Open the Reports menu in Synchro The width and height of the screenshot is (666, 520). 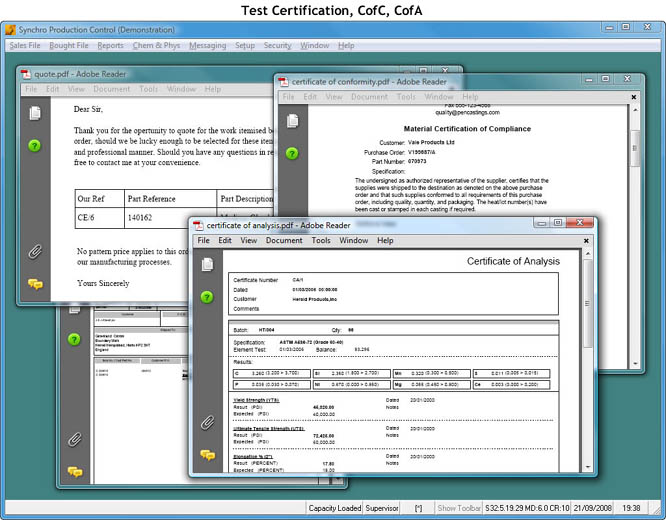110,45
